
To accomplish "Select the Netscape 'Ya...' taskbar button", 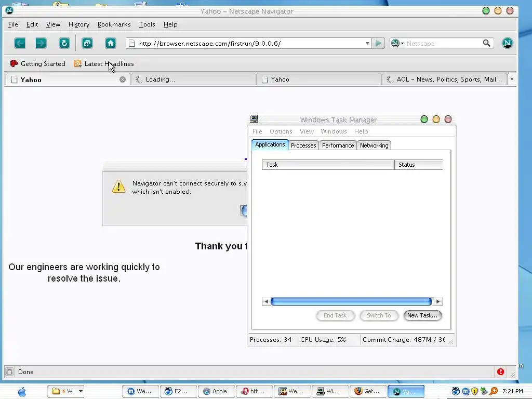I will [x=406, y=391].
